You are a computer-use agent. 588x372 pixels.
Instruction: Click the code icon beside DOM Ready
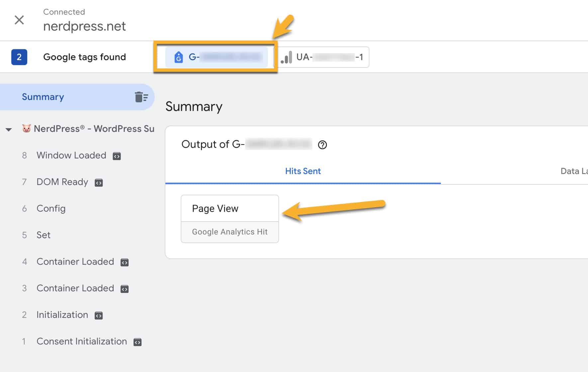[98, 183]
